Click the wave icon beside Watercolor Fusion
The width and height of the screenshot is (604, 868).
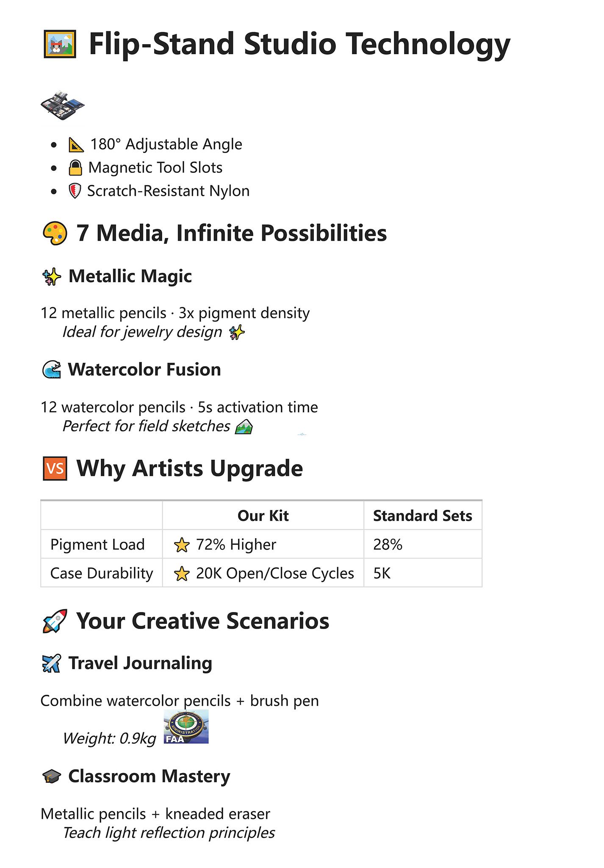(x=52, y=370)
